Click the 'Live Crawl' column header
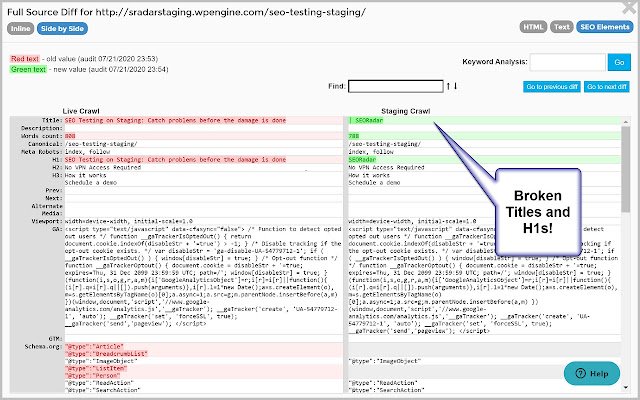The height and width of the screenshot is (400, 640). [81, 111]
